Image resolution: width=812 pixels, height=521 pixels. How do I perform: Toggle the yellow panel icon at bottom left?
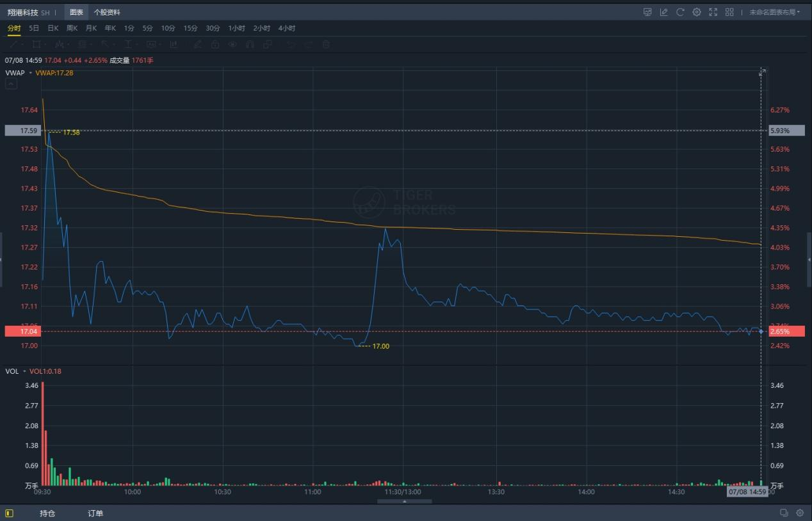pos(9,513)
